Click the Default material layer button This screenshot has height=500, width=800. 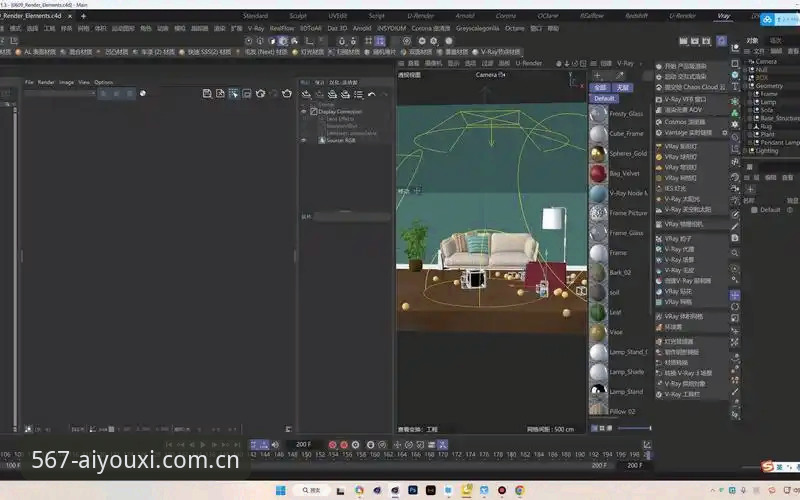tap(604, 98)
